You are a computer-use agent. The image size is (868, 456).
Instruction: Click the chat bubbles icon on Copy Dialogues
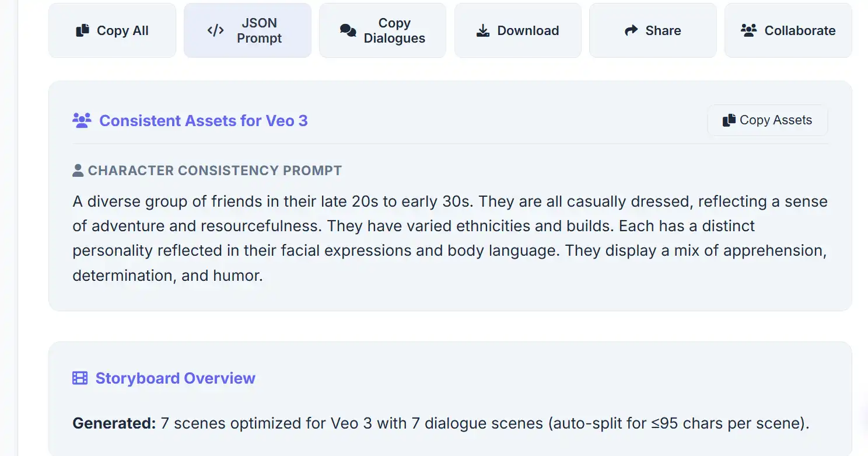348,30
